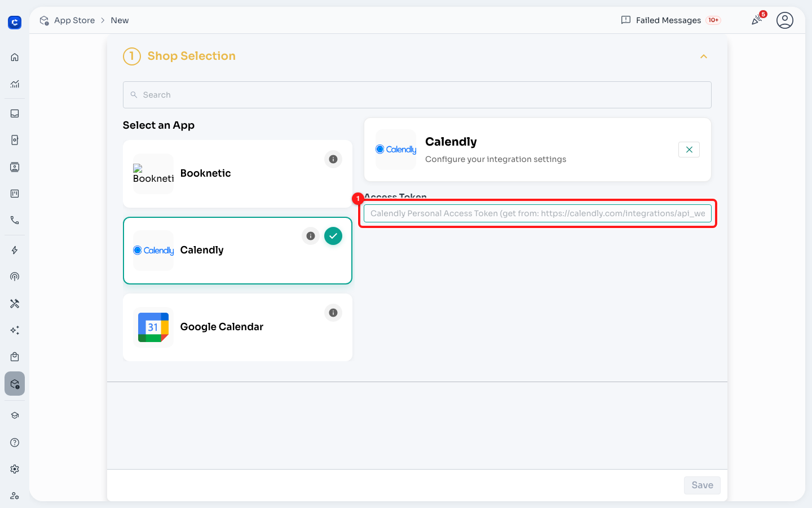Click New breadcrumb item
This screenshot has height=508, width=812.
coord(120,20)
